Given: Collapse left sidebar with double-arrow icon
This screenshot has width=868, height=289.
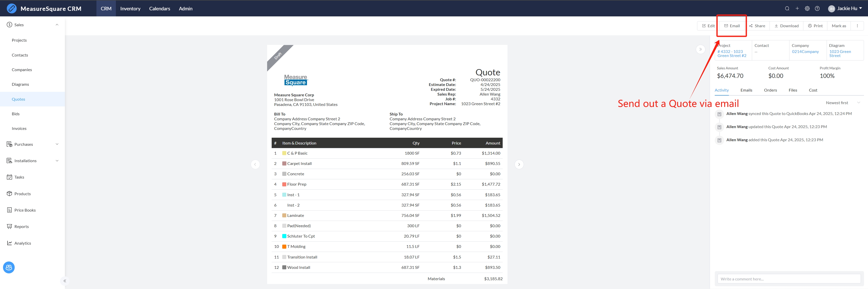Looking at the screenshot, I should click(x=65, y=281).
